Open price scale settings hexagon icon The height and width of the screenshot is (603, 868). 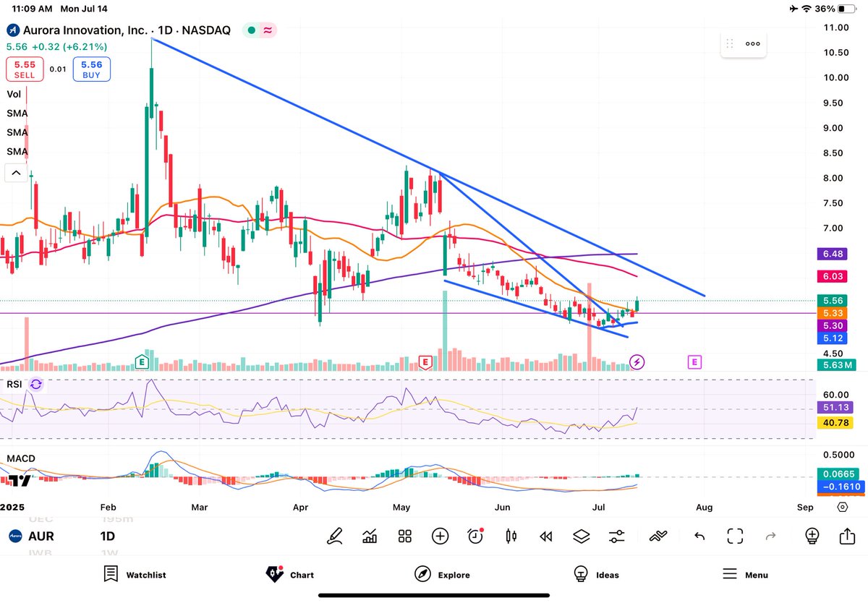click(x=842, y=507)
